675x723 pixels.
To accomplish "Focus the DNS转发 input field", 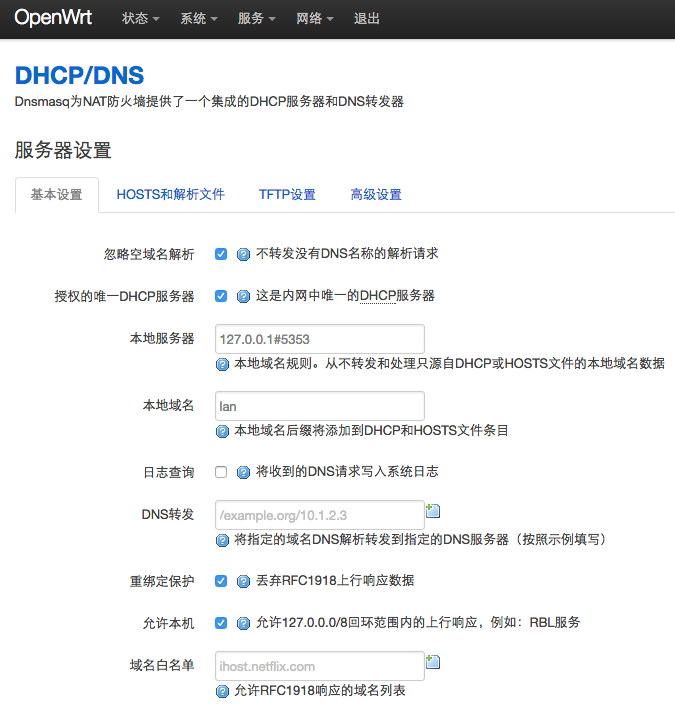I will [320, 515].
